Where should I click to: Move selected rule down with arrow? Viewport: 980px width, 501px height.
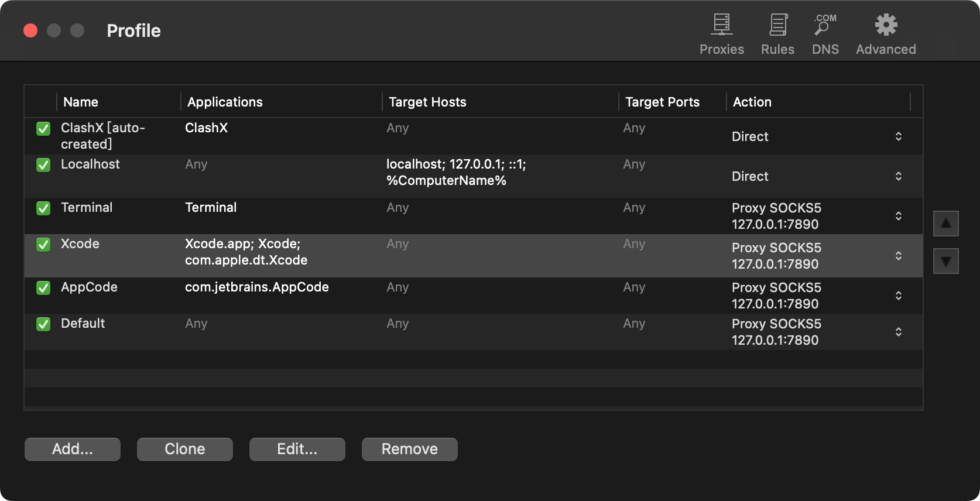[945, 261]
